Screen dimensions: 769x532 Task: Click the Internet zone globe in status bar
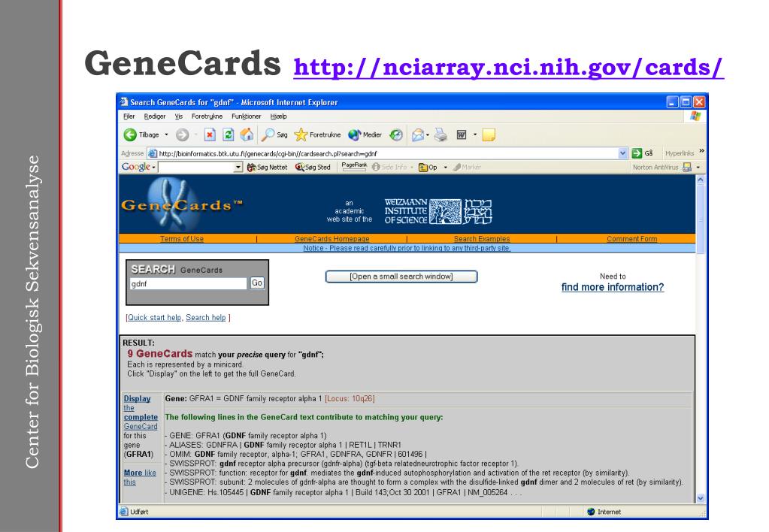tap(591, 512)
